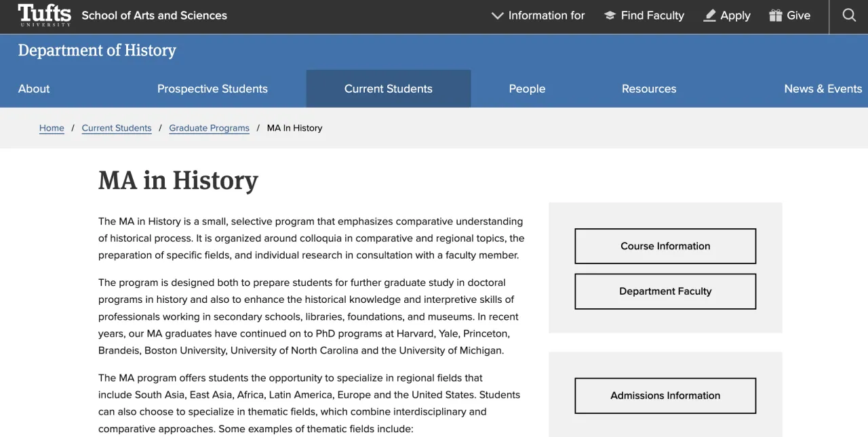The width and height of the screenshot is (868, 437).
Task: Expand the Information for dropdown chevron
Action: 498,16
